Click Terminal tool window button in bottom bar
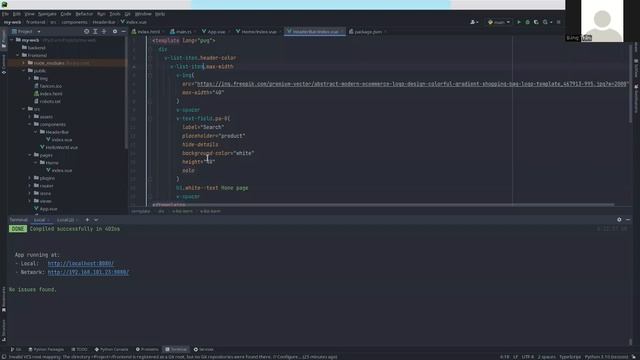The width and height of the screenshot is (640, 360). 176,349
